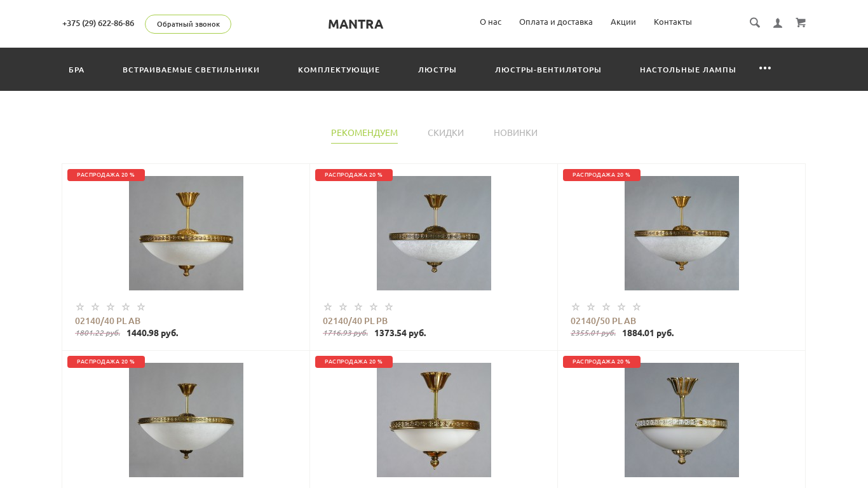Open the Люстры-вентиляторы category
Screen dimensions: 868x488
coord(548,70)
